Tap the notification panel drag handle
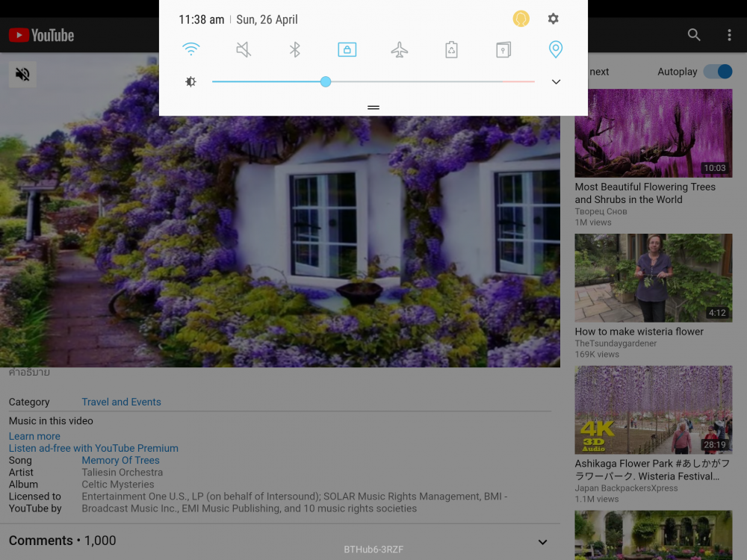Screen dimensions: 747x560 click(x=373, y=108)
